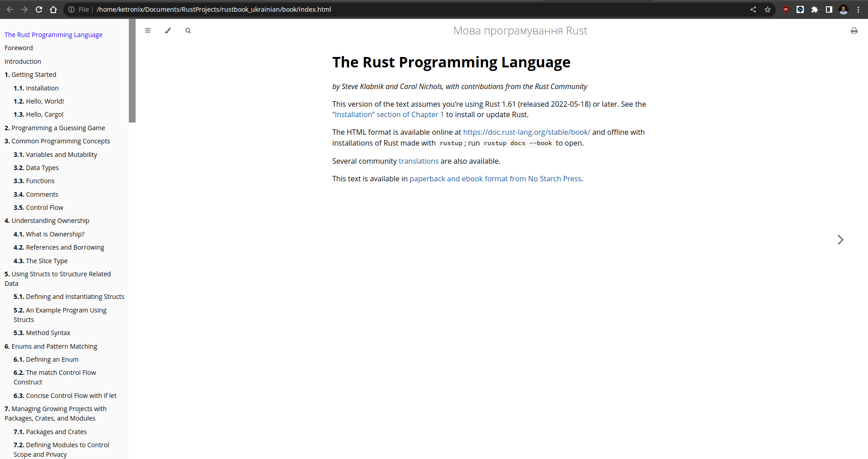868x459 pixels.
Task: Open the theme picker paintbrush icon
Action: [168, 31]
